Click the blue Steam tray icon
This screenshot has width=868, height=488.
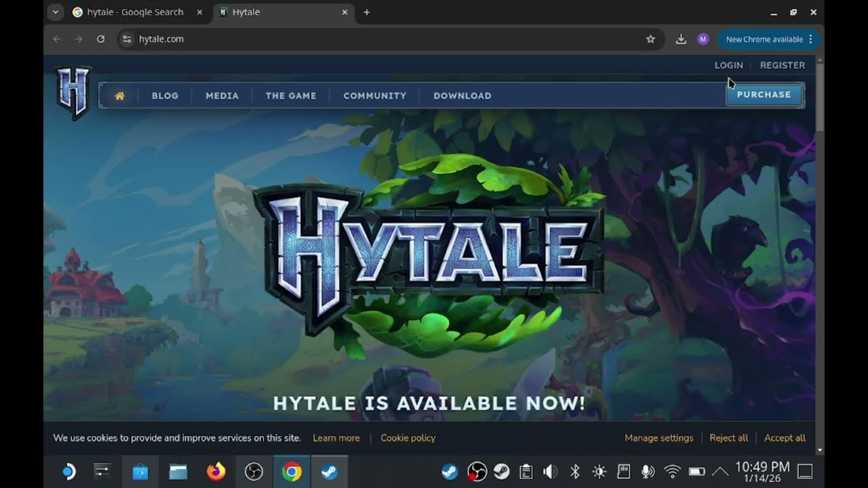450,471
